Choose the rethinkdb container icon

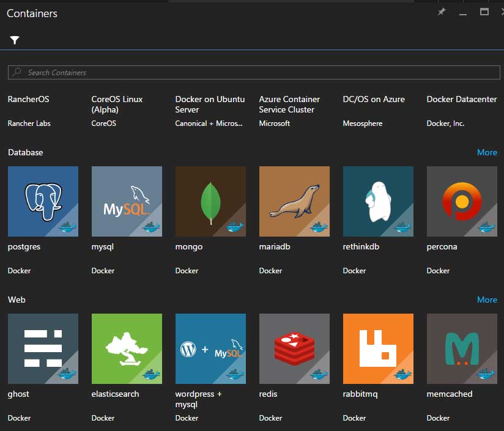click(x=378, y=201)
